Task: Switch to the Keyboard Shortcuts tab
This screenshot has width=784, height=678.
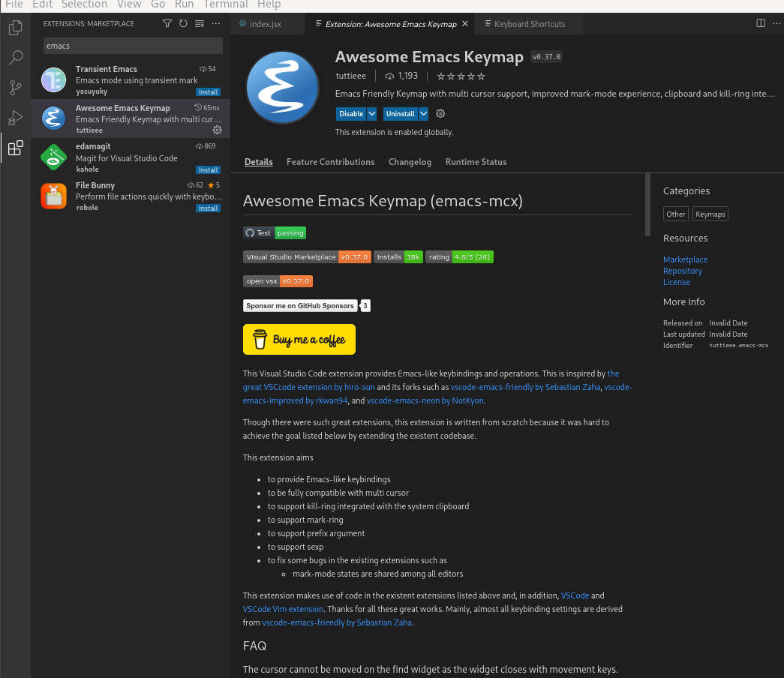Action: 529,23
